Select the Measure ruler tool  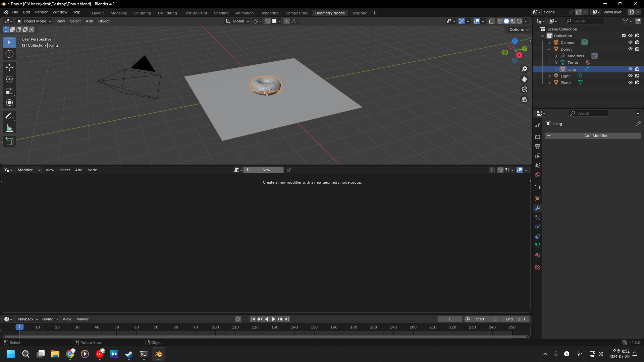[x=9, y=128]
